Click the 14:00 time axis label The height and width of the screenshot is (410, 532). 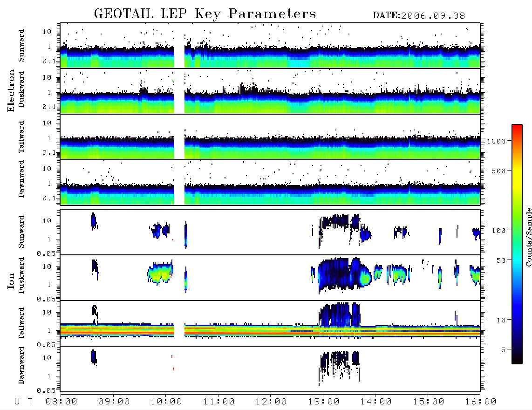tap(376, 402)
